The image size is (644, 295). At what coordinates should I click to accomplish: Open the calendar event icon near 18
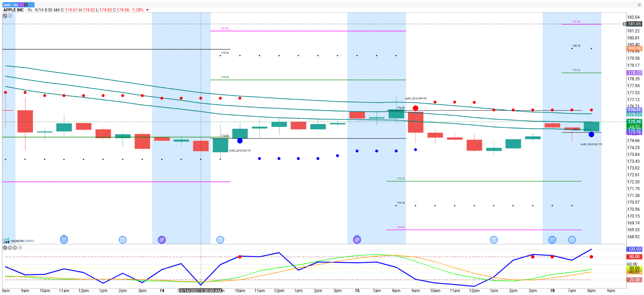point(552,240)
